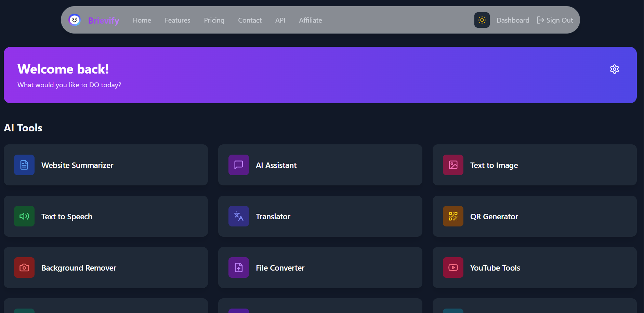This screenshot has width=644, height=313.
Task: Click the File Converter file icon
Action: 239,268
